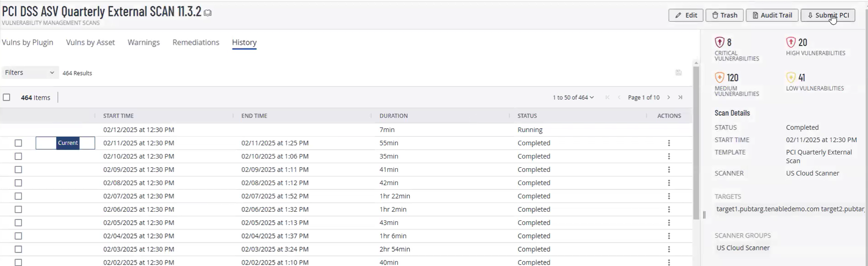The width and height of the screenshot is (868, 266).
Task: Go to next page arrow
Action: 669,97
